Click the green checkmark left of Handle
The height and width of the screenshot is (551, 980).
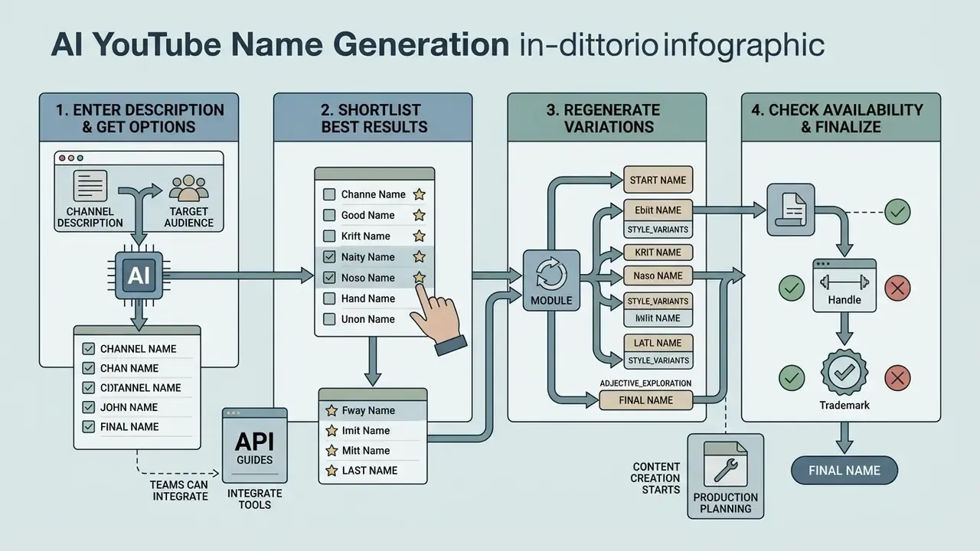tap(792, 288)
